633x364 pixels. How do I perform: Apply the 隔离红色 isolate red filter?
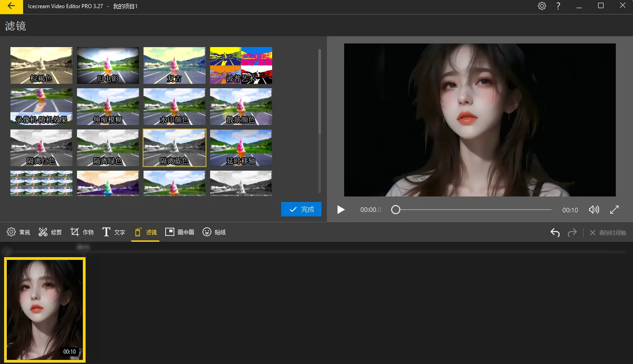click(x=41, y=148)
